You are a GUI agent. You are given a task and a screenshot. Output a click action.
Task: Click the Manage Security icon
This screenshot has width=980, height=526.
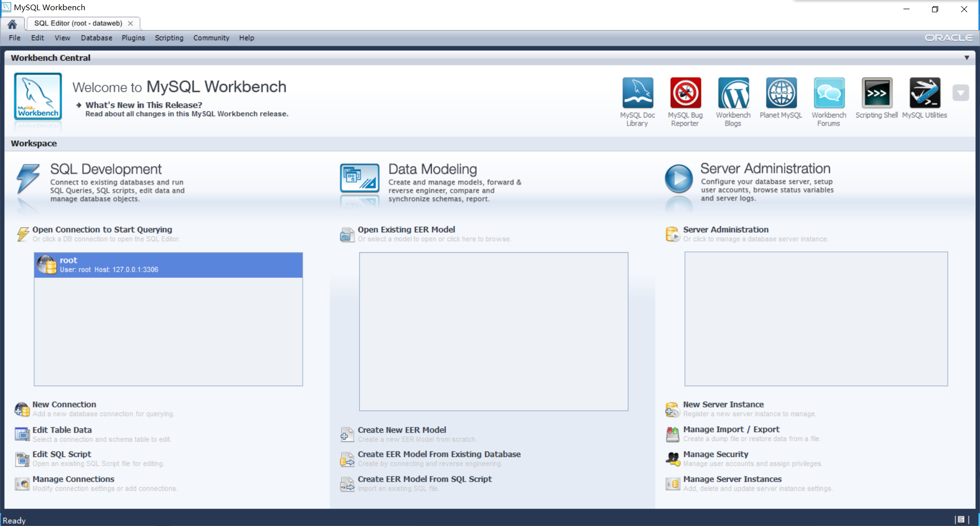click(x=673, y=459)
